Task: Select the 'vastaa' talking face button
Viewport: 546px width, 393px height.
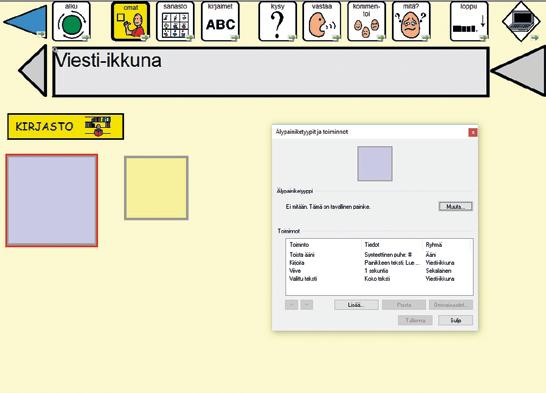Action: pyautogui.click(x=322, y=21)
